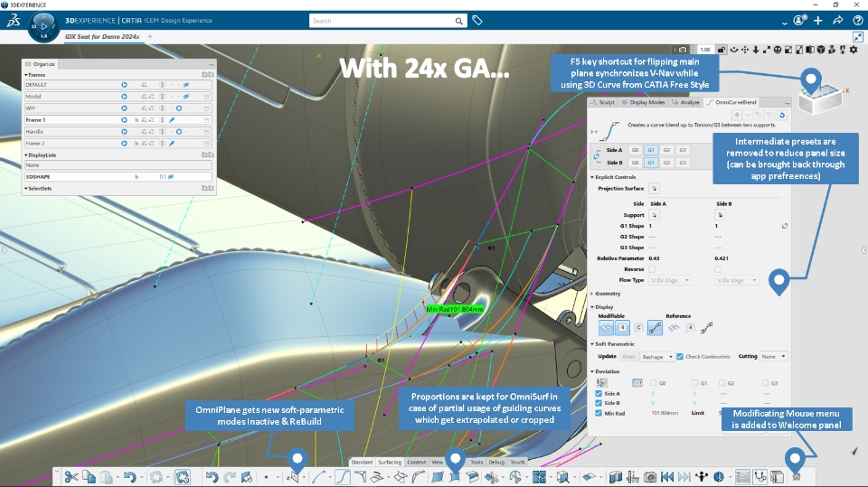Click the camera capture icon in bottom toolbar
The width and height of the screenshot is (868, 487).
650,476
